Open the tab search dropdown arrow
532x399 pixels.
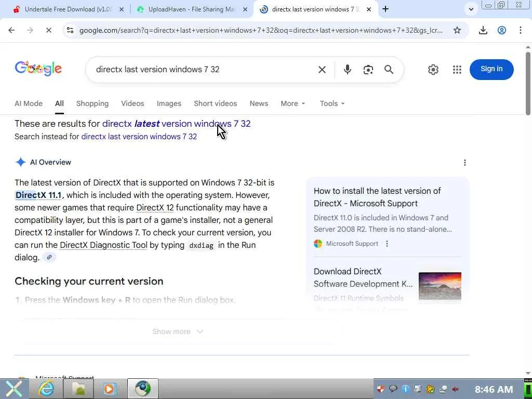point(471,9)
